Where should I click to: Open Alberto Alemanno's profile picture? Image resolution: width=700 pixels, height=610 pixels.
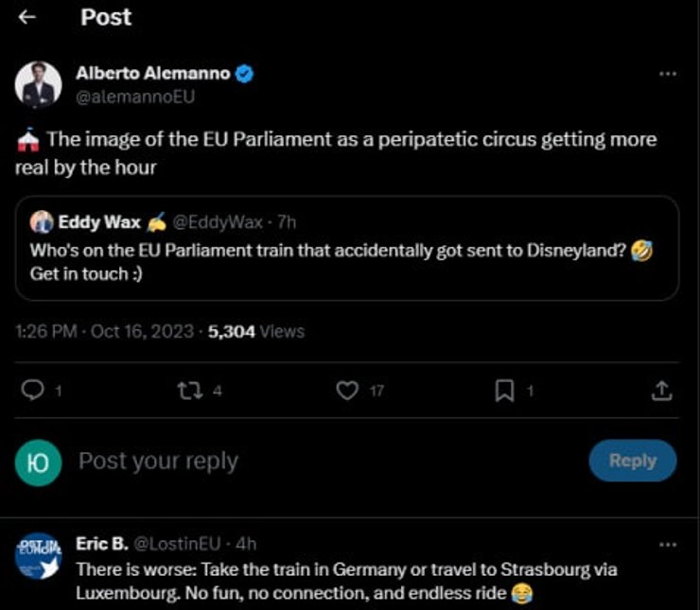pos(39,85)
